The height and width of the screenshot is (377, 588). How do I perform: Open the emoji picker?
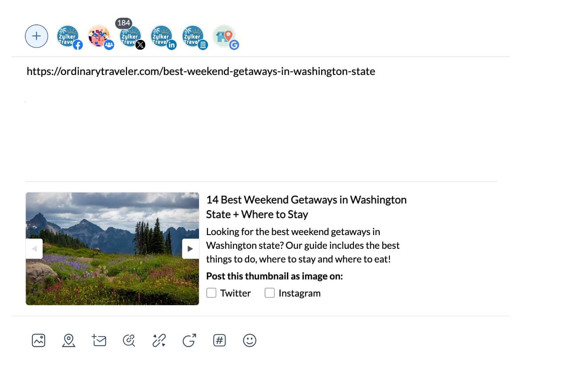click(x=250, y=341)
